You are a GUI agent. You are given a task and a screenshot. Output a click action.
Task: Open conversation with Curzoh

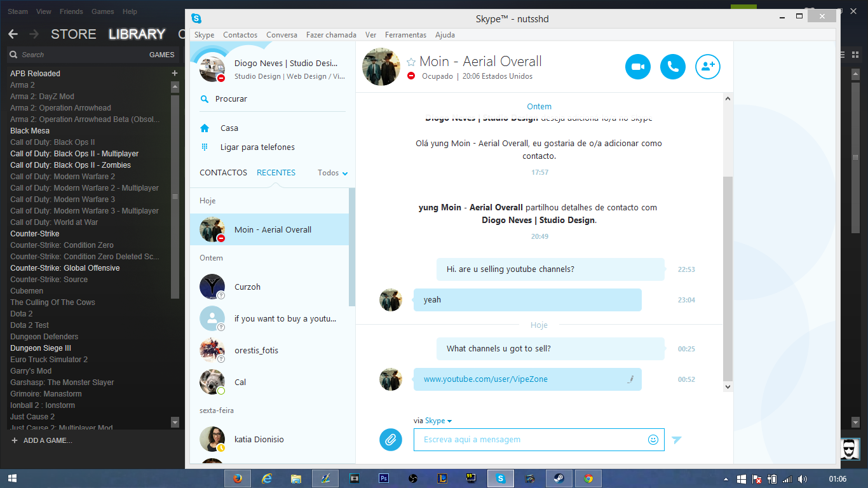pyautogui.click(x=269, y=287)
